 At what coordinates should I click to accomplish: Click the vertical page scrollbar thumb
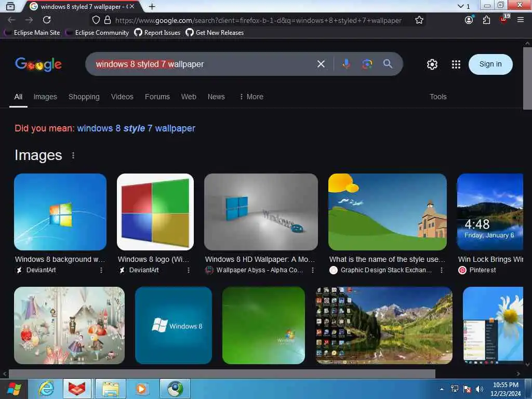tap(527, 78)
